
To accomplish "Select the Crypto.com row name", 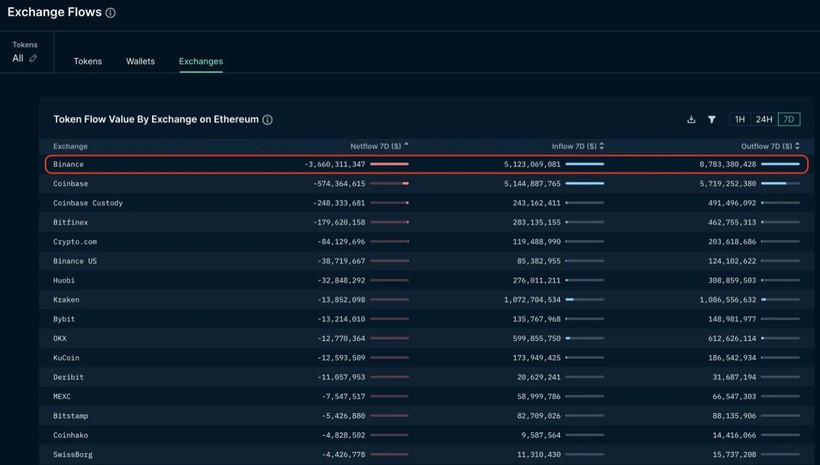I will pyautogui.click(x=75, y=242).
